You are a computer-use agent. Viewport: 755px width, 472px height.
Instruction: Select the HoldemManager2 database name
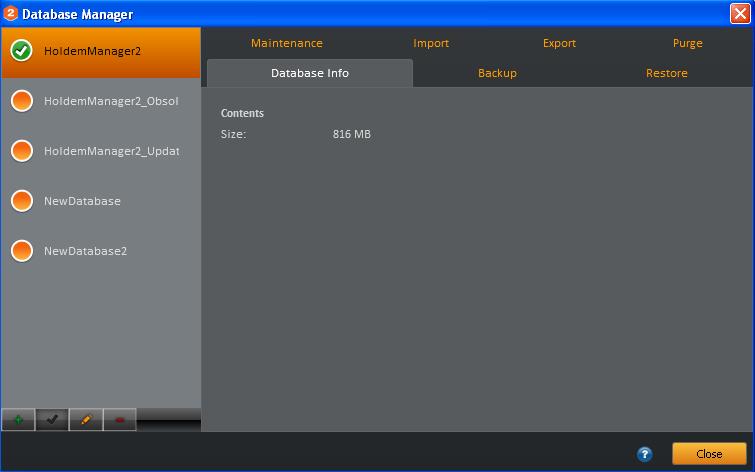(92, 51)
